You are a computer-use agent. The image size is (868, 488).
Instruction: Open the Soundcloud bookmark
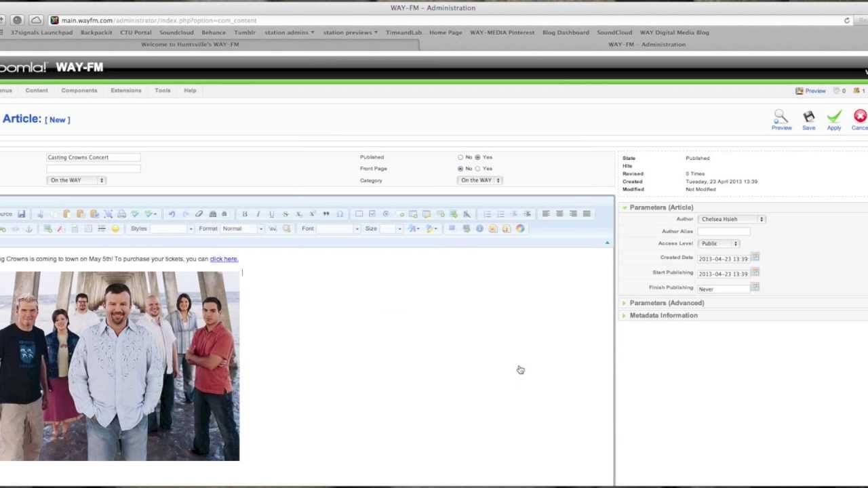[176, 33]
